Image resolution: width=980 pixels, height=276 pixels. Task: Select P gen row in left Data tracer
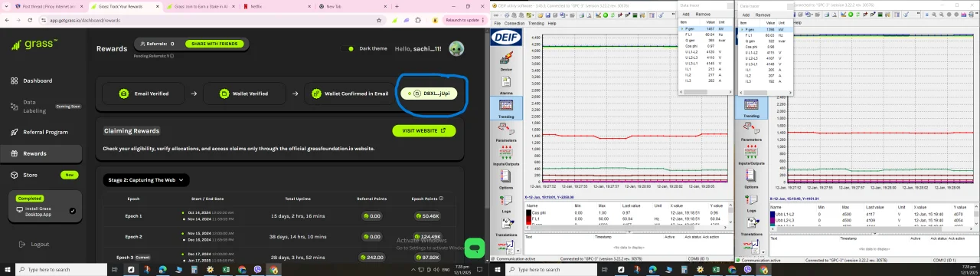click(x=704, y=28)
